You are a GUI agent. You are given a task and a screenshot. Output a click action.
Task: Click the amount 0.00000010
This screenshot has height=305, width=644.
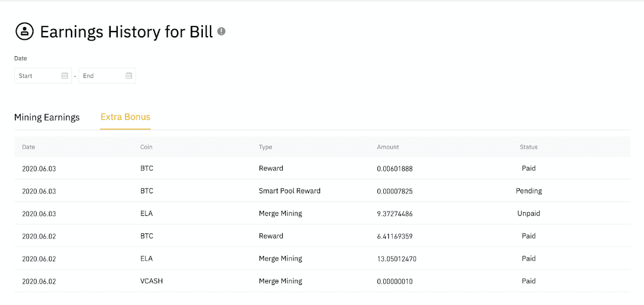[395, 282]
